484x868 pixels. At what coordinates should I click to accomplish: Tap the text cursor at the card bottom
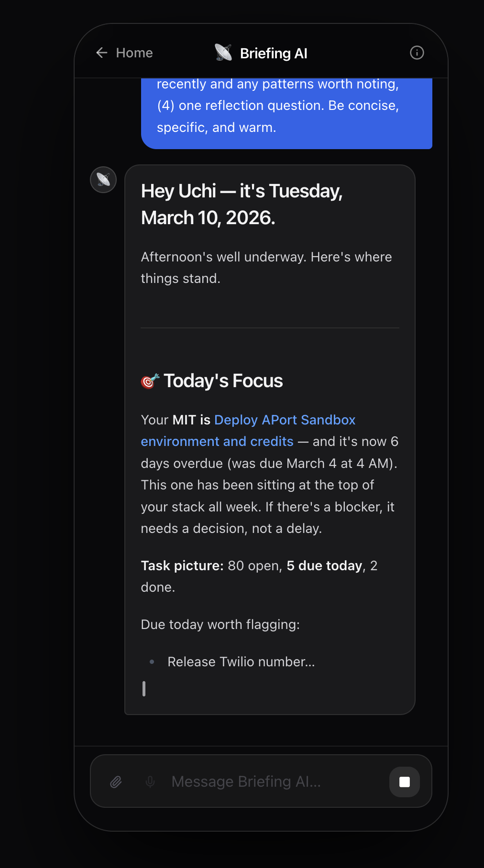pos(144,689)
